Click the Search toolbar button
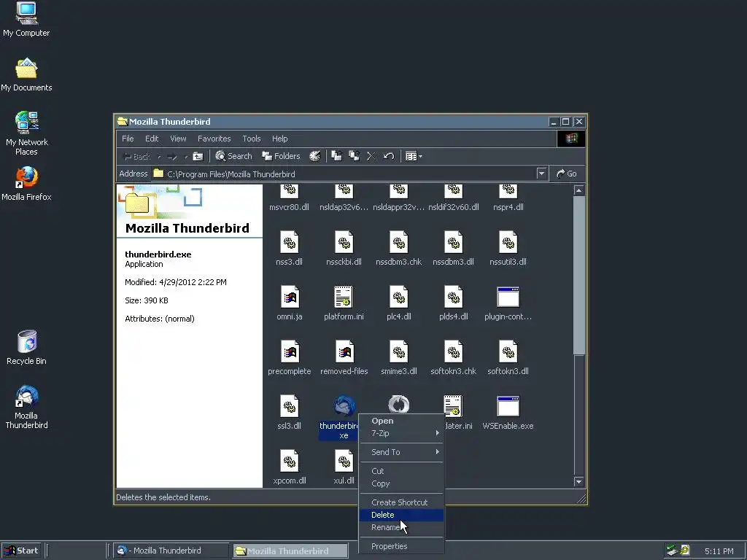 tap(233, 156)
